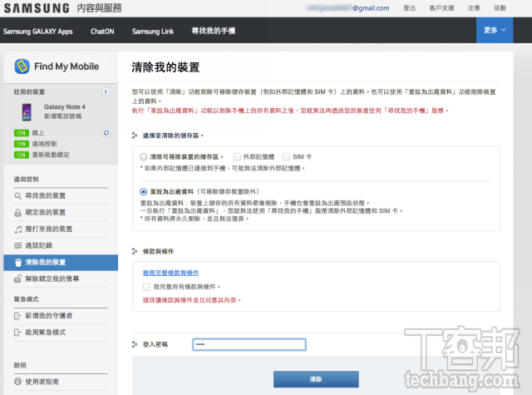This screenshot has height=395, width=532.
Task: Click the SAMSUNG logo in the header
Action: 37,8
